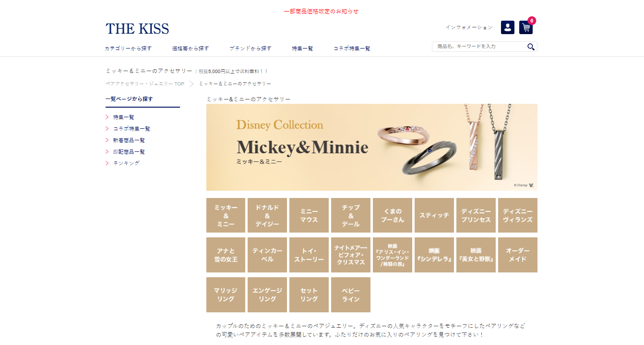Select the ティンカーベル category tile
644x345 pixels.
[x=267, y=255]
